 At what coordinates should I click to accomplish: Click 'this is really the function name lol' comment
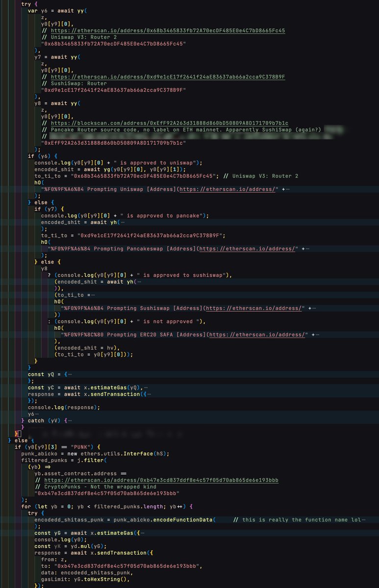(297, 520)
